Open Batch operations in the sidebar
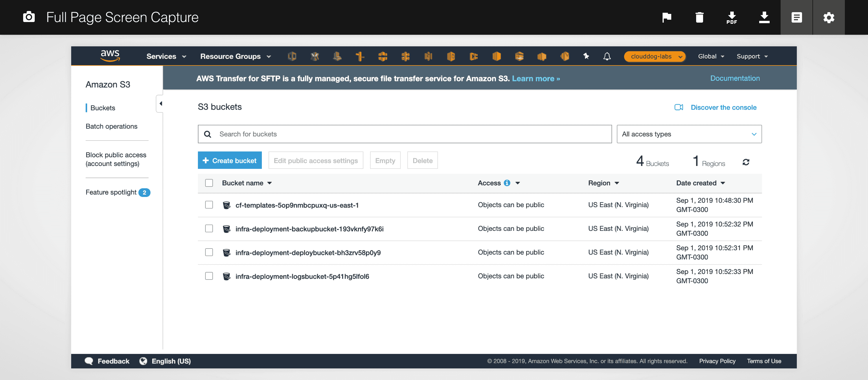The width and height of the screenshot is (868, 380). pos(111,126)
